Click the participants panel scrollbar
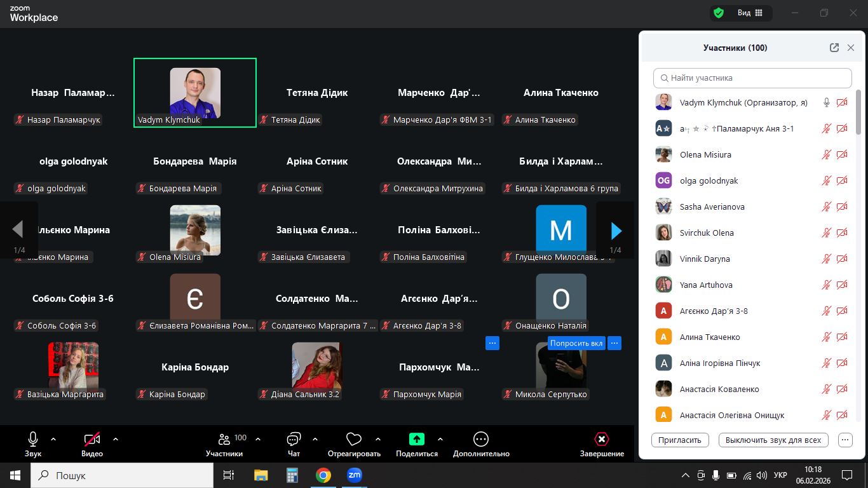Image resolution: width=868 pixels, height=488 pixels. click(x=858, y=111)
